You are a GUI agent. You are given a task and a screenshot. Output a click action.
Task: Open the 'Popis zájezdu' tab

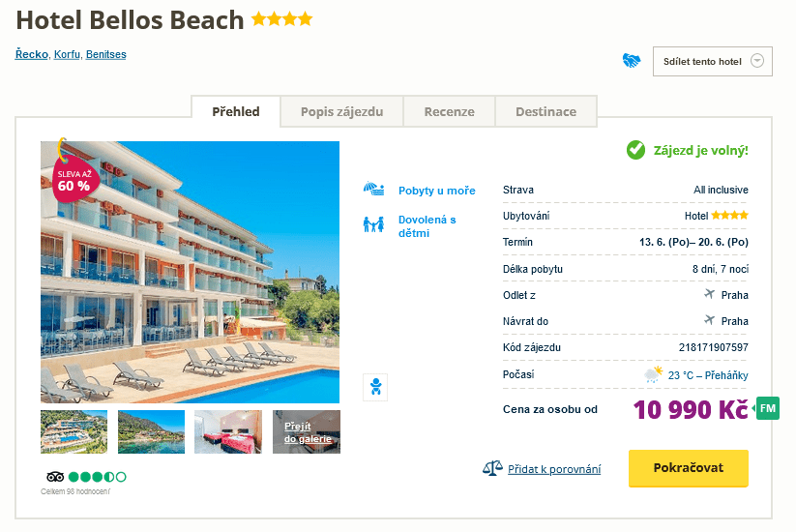341,111
